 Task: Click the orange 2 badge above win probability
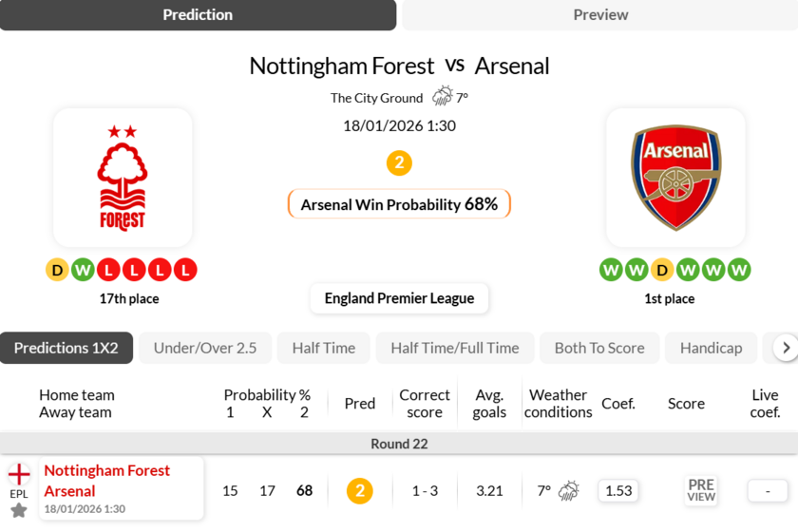click(x=399, y=163)
